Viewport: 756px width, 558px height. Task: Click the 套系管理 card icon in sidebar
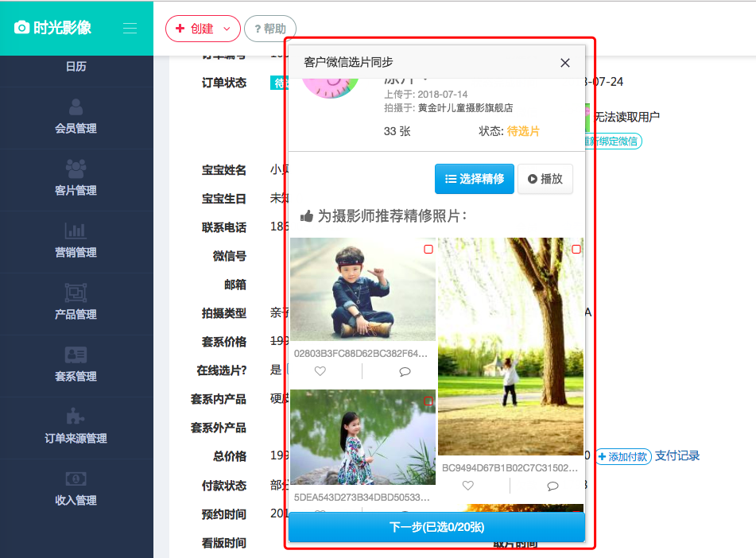pyautogui.click(x=76, y=355)
